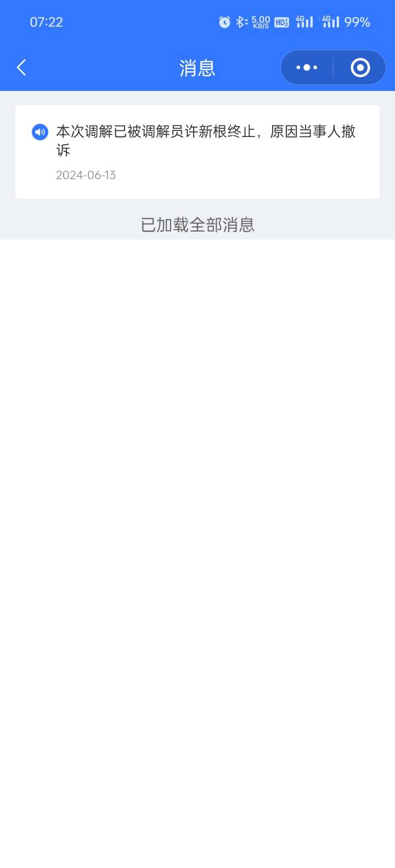Viewport: 395px width, 868px height.
Task: Tap the HD status bar icon
Action: (281, 22)
